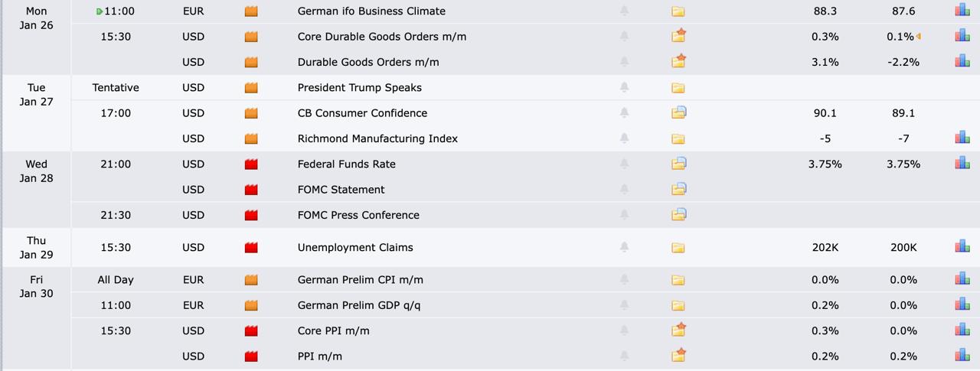Open detail folder for CB Consumer Confidence
The image size is (980, 371).
[678, 112]
